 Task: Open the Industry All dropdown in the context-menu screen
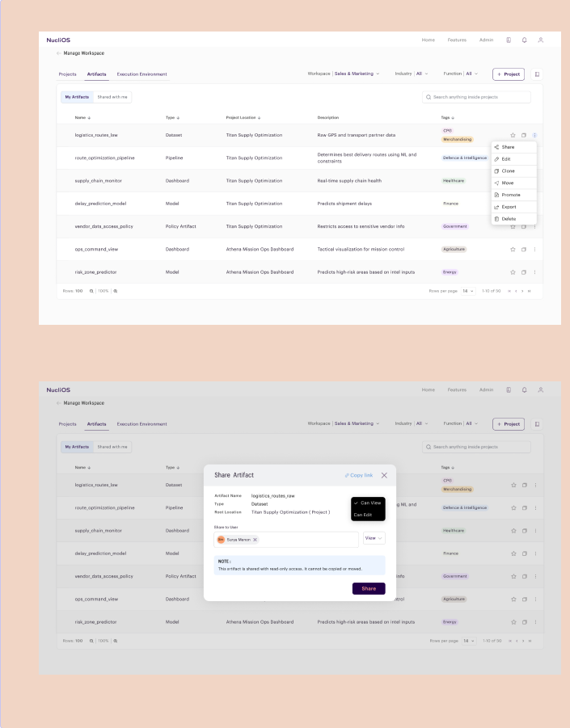[x=412, y=74]
